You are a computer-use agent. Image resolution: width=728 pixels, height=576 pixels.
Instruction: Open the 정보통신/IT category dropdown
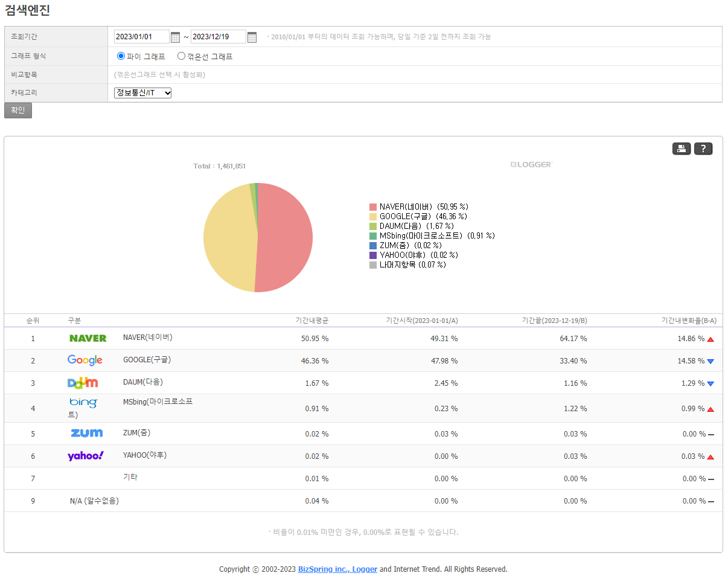pos(143,93)
